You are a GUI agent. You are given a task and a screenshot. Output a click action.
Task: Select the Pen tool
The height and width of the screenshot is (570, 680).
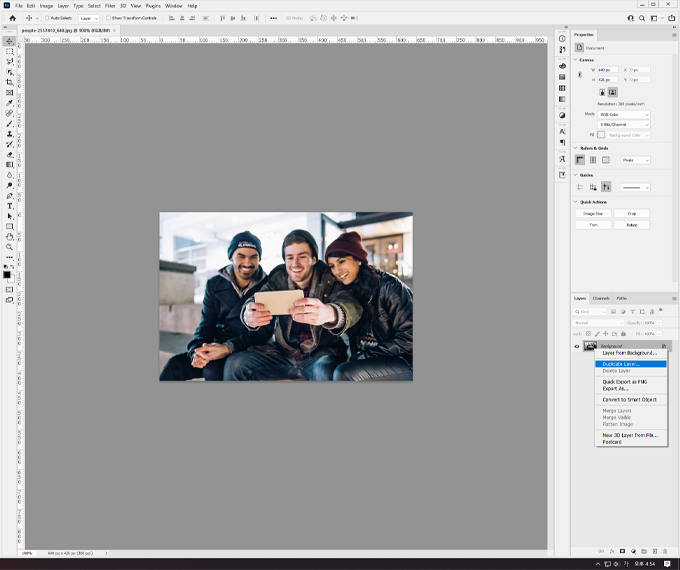[9, 196]
